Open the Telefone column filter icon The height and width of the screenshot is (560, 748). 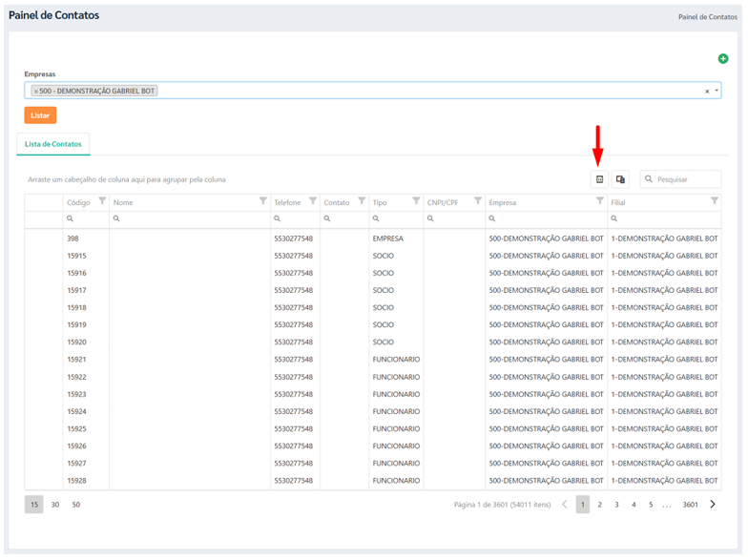tap(313, 200)
